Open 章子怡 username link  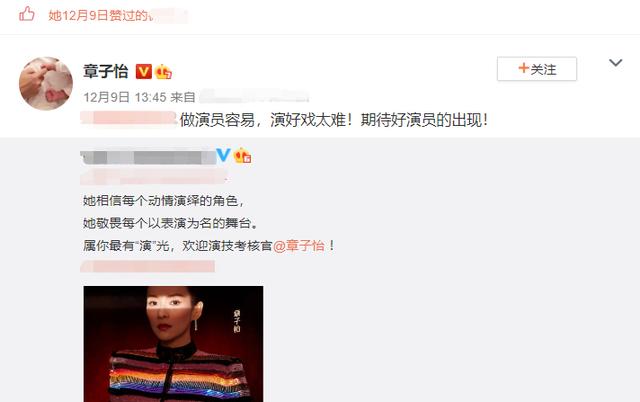(106, 71)
